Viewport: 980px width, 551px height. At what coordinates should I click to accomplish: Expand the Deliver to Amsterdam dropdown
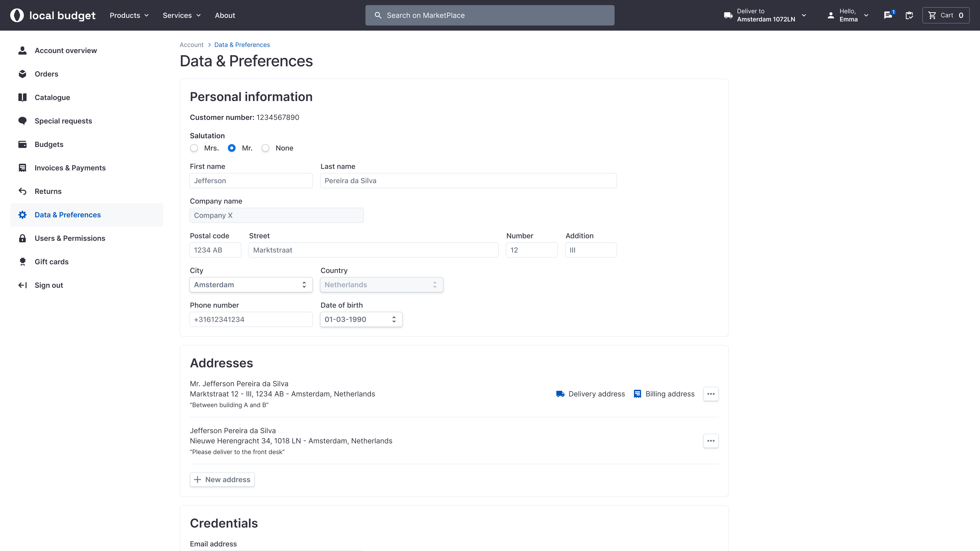point(765,15)
